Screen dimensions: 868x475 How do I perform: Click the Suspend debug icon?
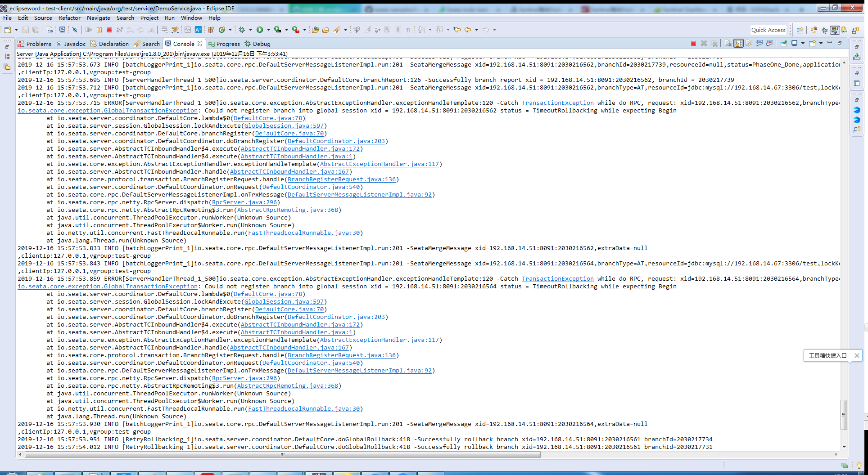click(x=99, y=30)
